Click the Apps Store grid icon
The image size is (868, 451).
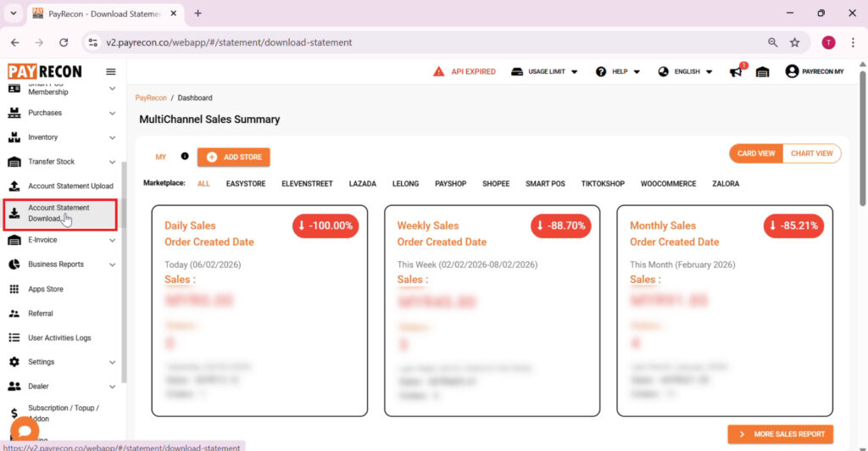(14, 289)
